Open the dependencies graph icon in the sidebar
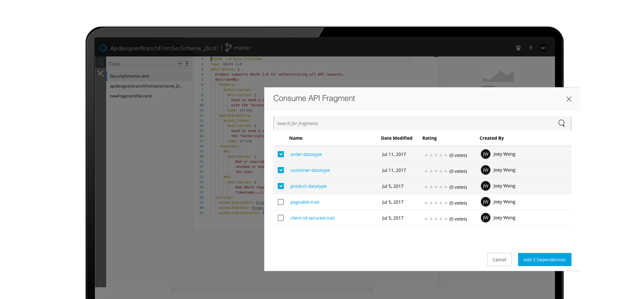Image resolution: width=644 pixels, height=299 pixels. coord(100,74)
